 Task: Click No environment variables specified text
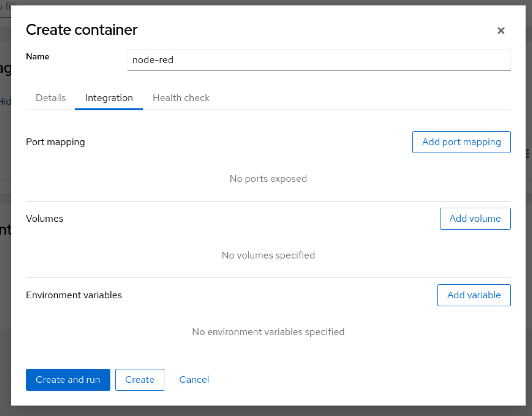268,332
